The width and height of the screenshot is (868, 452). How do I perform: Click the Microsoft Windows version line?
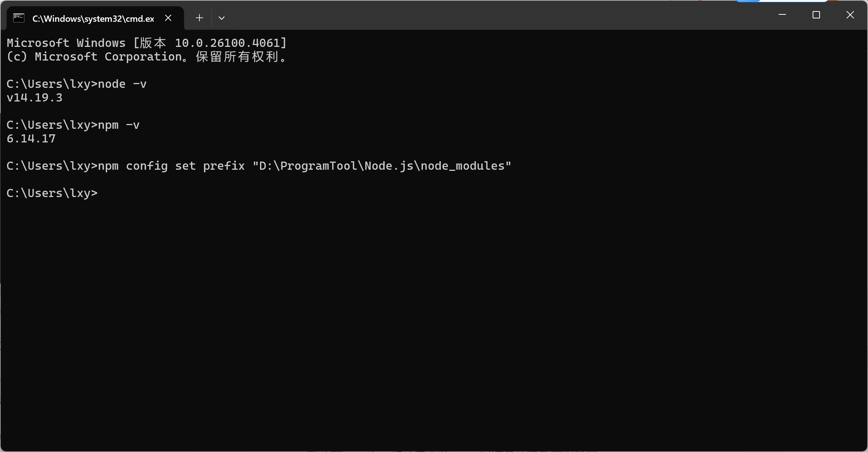(x=147, y=43)
